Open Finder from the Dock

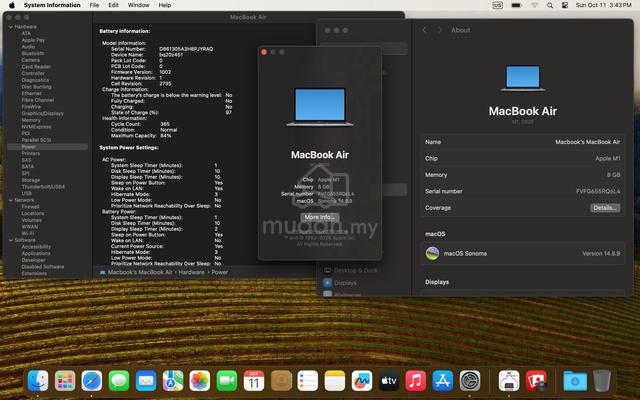38,380
